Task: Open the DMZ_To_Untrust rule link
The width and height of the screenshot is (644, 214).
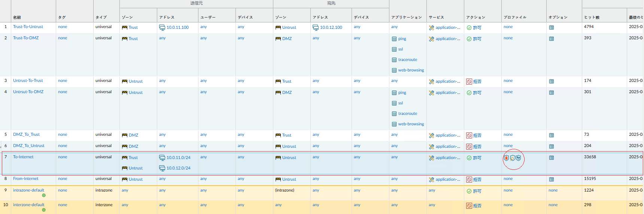Action: (x=28, y=146)
